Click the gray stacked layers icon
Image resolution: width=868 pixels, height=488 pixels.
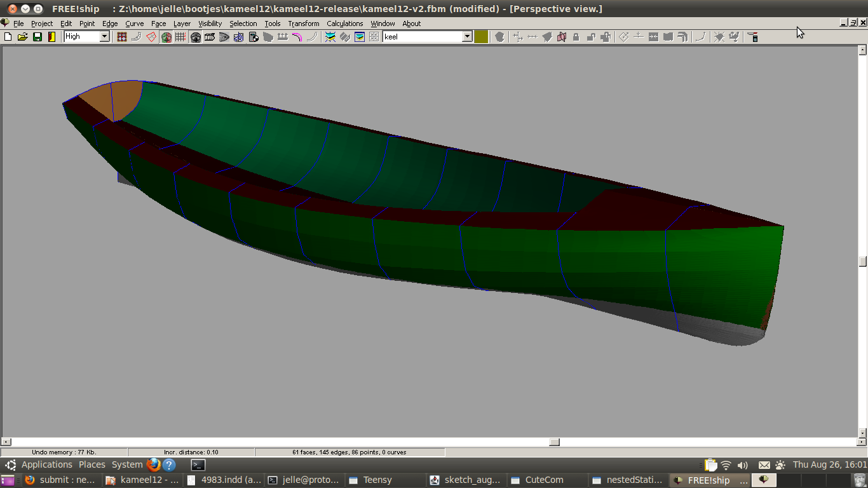click(x=344, y=37)
